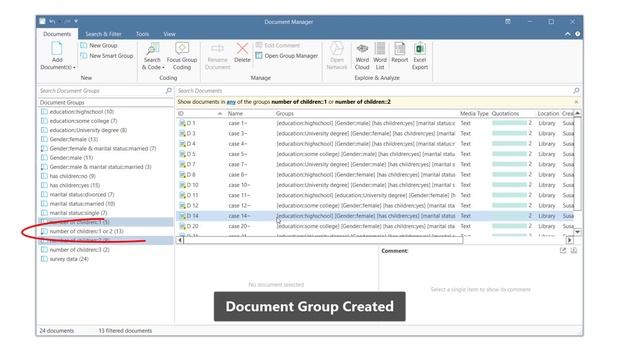Click the undo icon in the title bar
Screen dimensions: 640x360
52,21
